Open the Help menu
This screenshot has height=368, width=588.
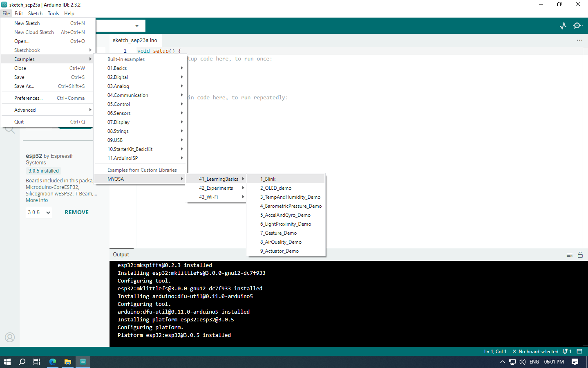(69, 13)
